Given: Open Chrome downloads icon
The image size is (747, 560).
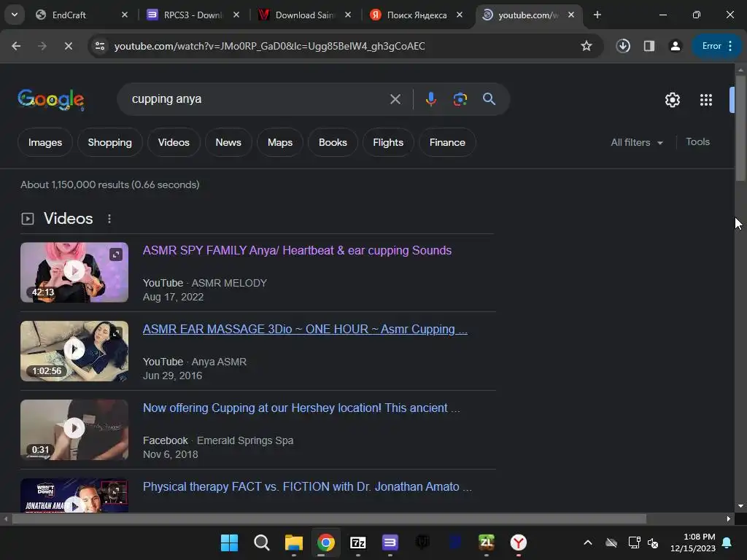Looking at the screenshot, I should pyautogui.click(x=623, y=46).
